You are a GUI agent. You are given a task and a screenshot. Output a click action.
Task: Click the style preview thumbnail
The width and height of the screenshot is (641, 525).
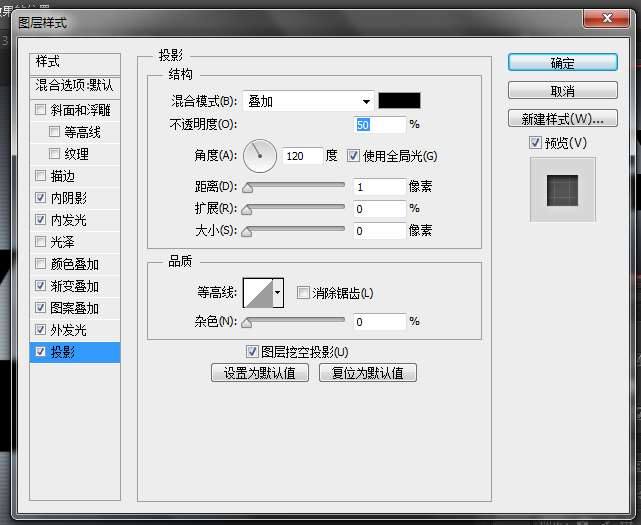click(563, 190)
